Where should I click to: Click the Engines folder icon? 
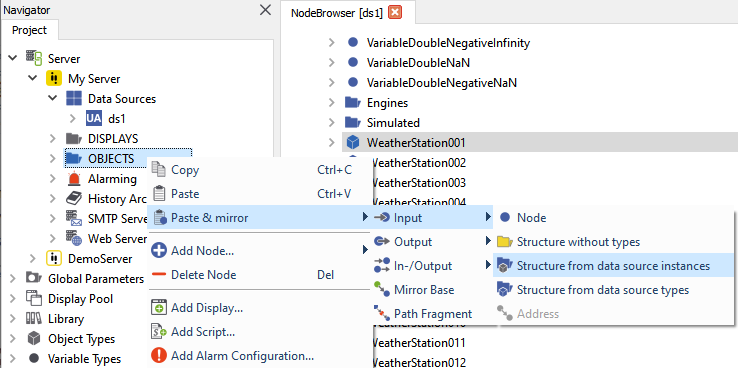coord(353,102)
